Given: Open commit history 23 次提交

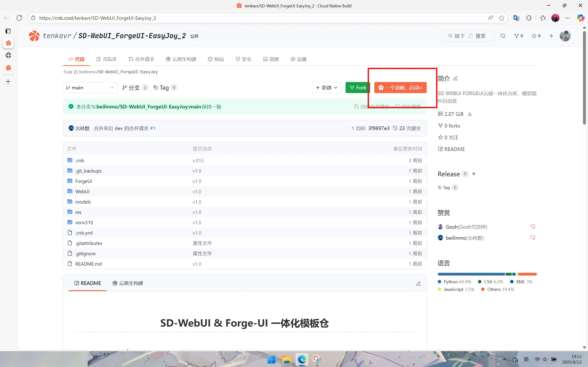Looking at the screenshot, I should click(x=407, y=128).
